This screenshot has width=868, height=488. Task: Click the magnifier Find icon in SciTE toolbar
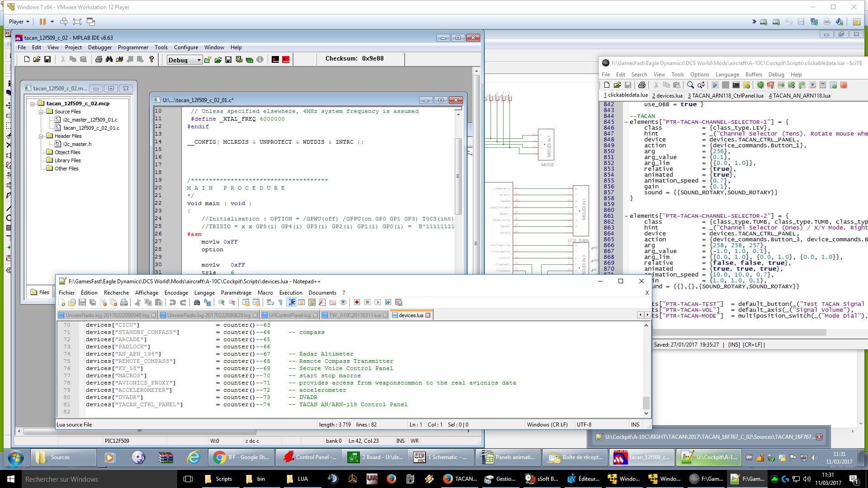click(x=690, y=85)
